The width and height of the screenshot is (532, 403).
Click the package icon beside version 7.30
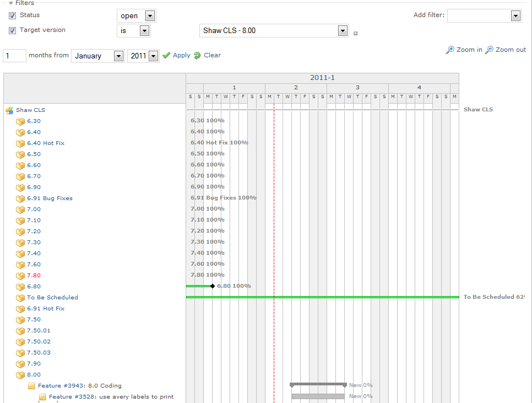point(20,243)
